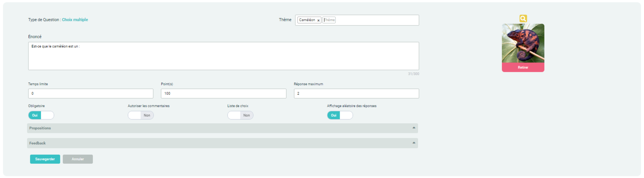Toggle Autoriser les commentaires switch

(x=140, y=115)
